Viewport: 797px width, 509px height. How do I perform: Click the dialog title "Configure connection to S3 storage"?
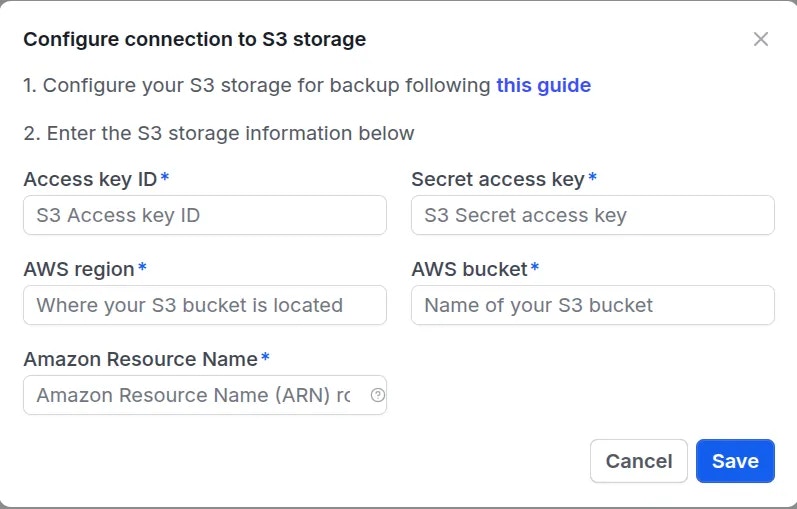click(194, 39)
